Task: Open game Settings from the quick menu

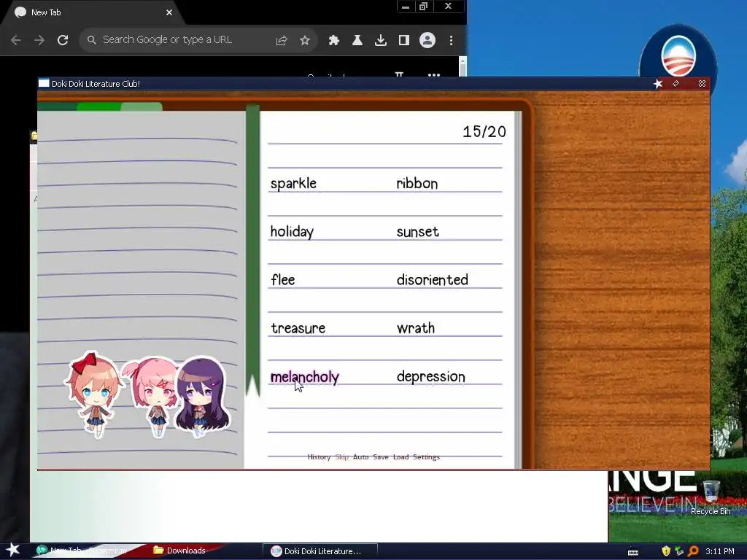Action: [x=426, y=457]
